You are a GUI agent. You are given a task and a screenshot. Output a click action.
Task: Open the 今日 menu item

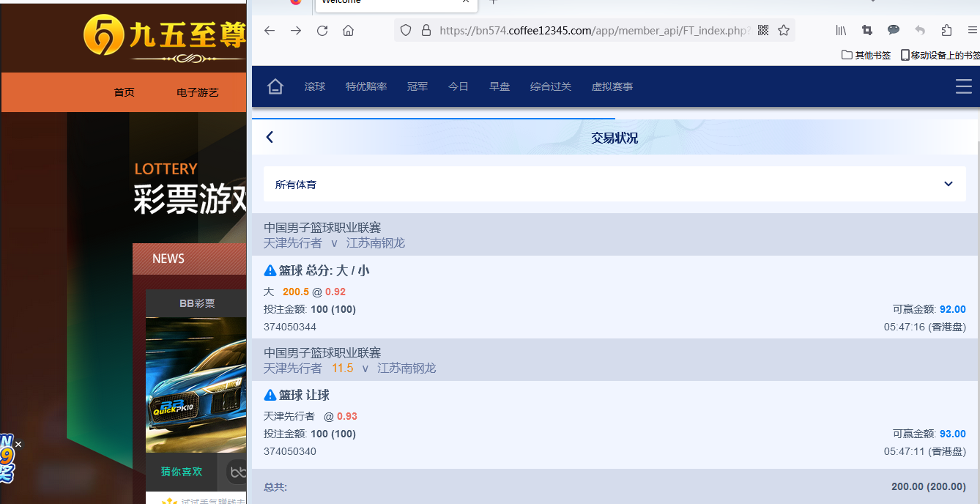[x=459, y=86]
